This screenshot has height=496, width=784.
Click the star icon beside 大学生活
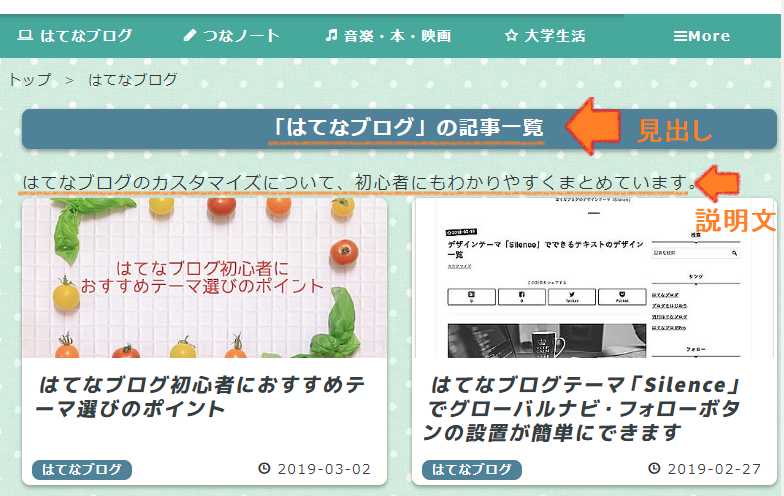coord(512,36)
